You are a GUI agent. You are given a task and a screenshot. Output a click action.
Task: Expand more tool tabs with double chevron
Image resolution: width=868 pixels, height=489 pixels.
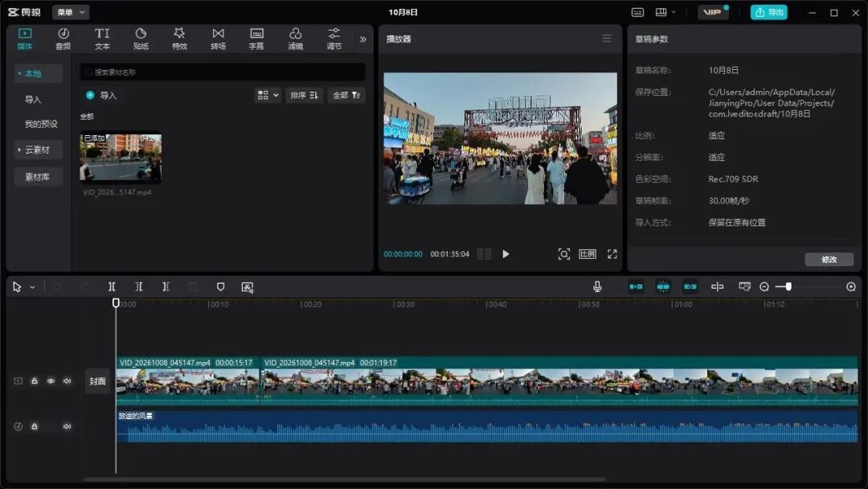[x=363, y=39]
